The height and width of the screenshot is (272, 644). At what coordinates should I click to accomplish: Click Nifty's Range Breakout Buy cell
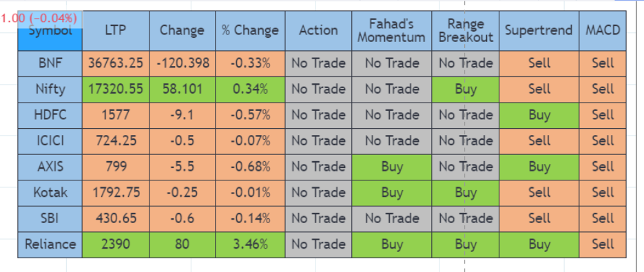pyautogui.click(x=466, y=90)
